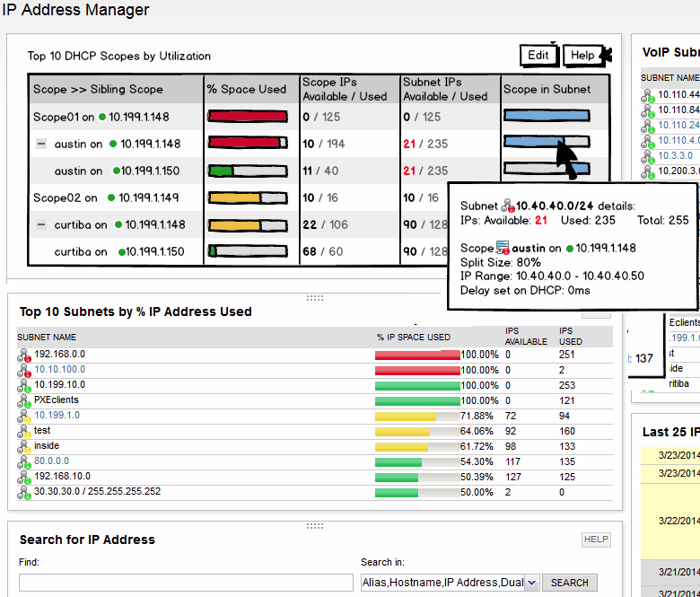This screenshot has width=700, height=597.
Task: Sort by % IP SPACE USED column
Action: (414, 338)
